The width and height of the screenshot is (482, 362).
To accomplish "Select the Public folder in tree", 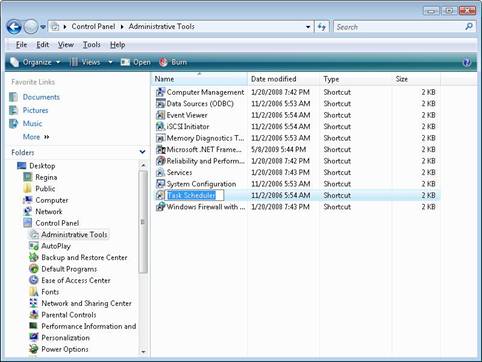I will [45, 189].
